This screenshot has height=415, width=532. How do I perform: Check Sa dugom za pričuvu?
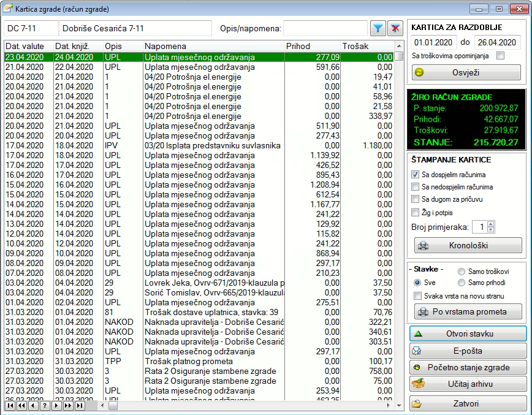[x=415, y=199]
